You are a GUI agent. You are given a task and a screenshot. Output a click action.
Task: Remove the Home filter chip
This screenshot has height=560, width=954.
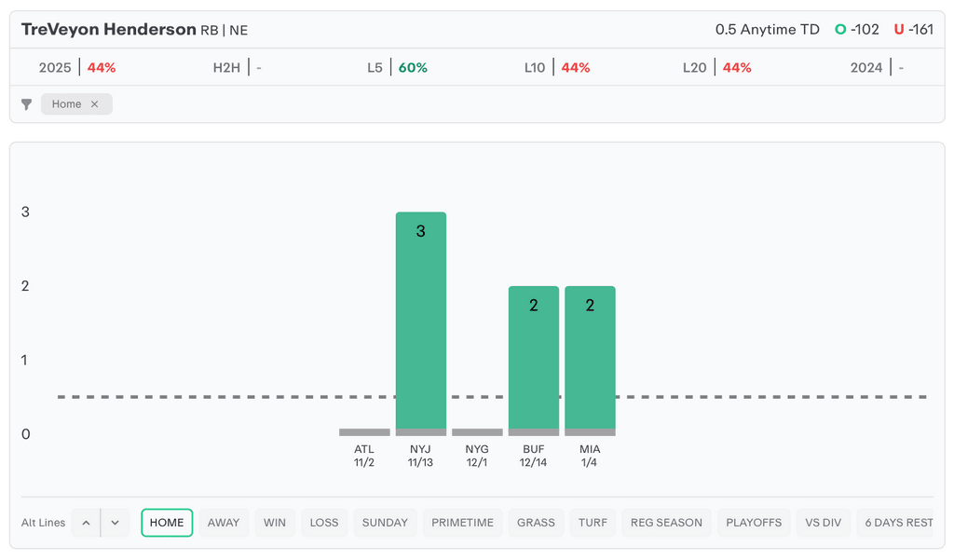(94, 104)
